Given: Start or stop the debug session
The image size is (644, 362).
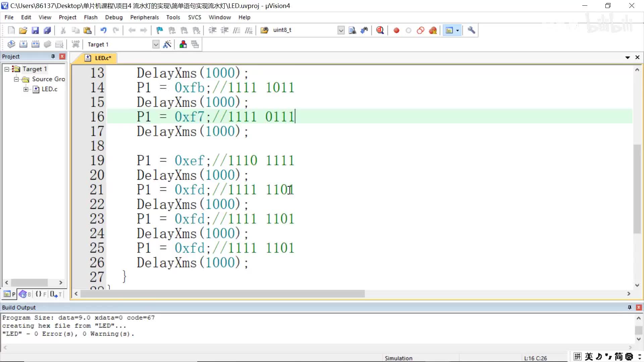Looking at the screenshot, I should [380, 31].
